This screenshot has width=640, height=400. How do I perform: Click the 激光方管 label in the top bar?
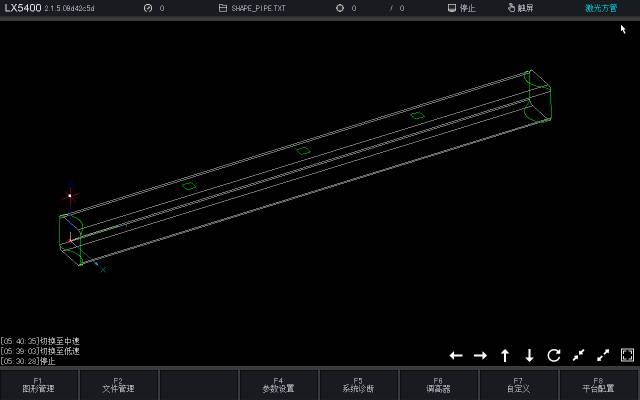(601, 8)
